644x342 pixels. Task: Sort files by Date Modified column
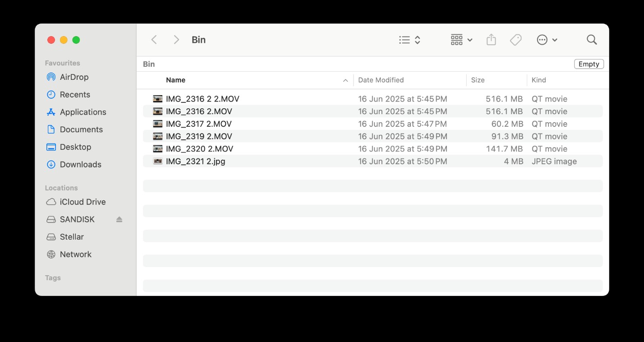(x=381, y=80)
